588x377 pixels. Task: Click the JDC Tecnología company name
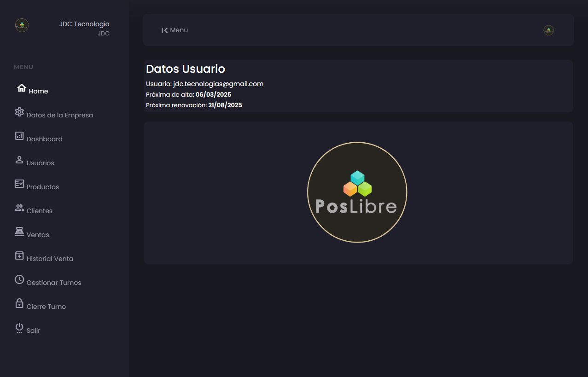click(x=84, y=24)
